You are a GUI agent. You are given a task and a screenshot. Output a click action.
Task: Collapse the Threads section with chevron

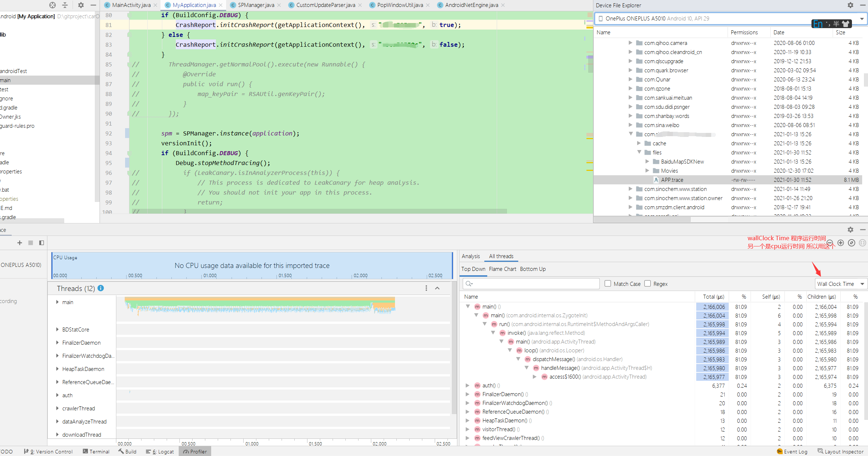point(437,288)
